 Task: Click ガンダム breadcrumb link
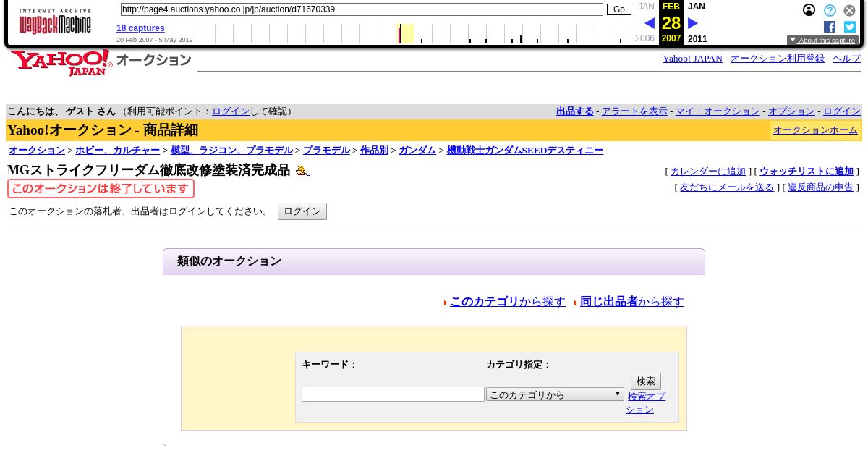(417, 151)
